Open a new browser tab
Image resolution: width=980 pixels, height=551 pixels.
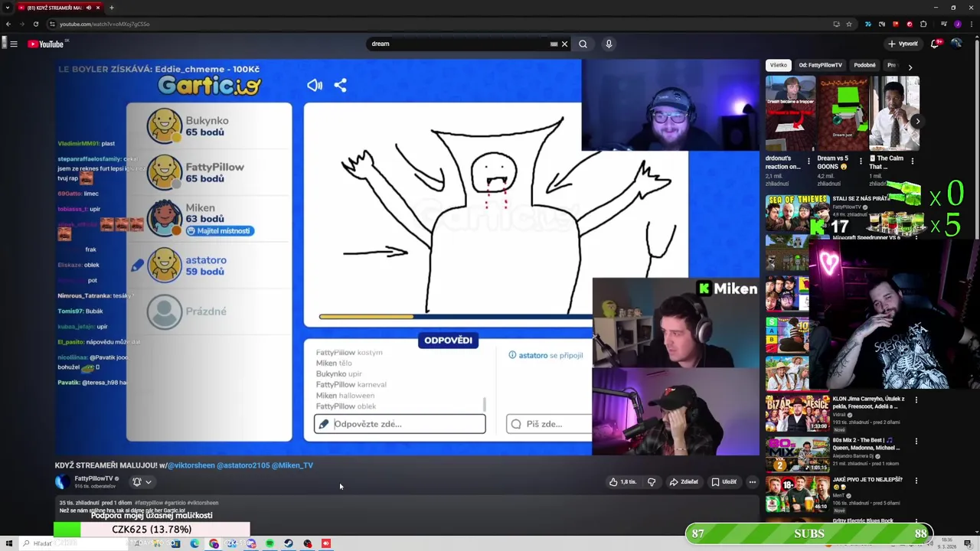click(x=112, y=8)
